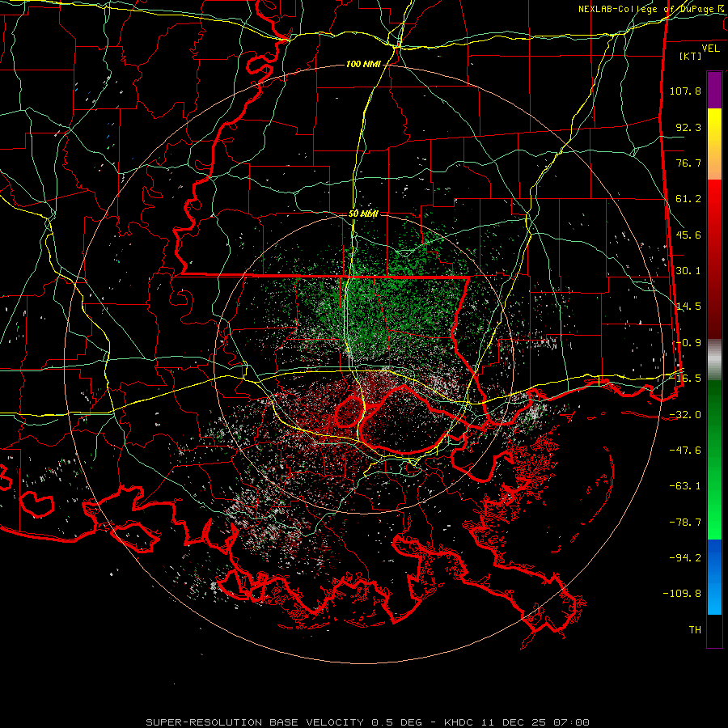Screen dimensions: 728x728
Task: Pick the blue segment of the velocity scale
Action: pyautogui.click(x=714, y=577)
